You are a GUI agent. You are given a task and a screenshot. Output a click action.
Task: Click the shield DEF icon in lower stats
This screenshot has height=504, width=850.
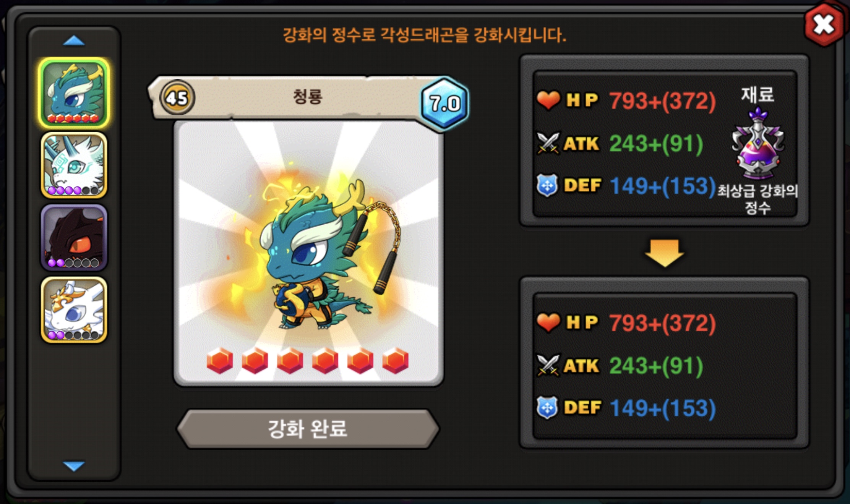click(x=547, y=408)
